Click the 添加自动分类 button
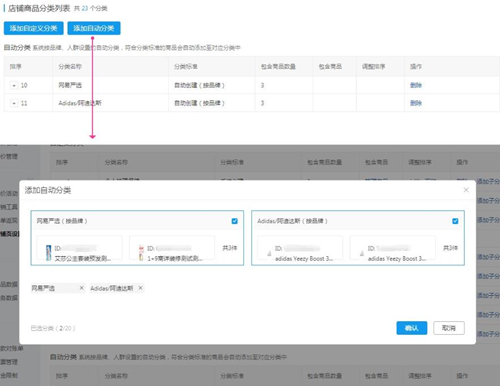Image resolution: width=500 pixels, height=386 pixels. 94,28
